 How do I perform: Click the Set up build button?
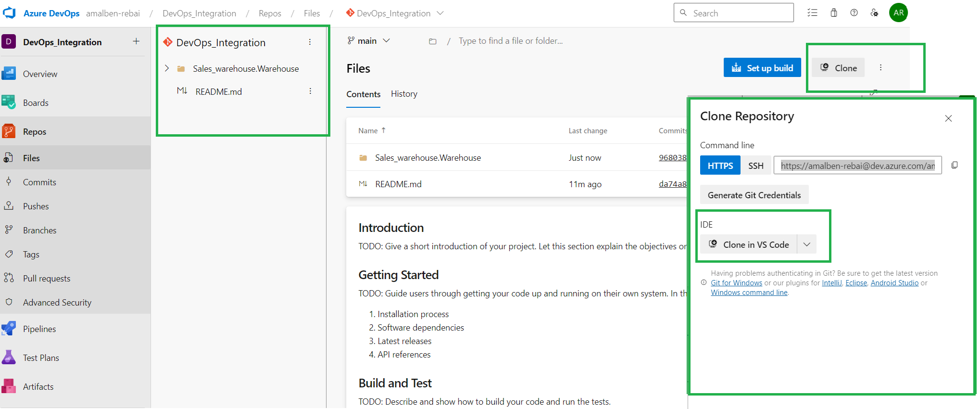click(762, 68)
